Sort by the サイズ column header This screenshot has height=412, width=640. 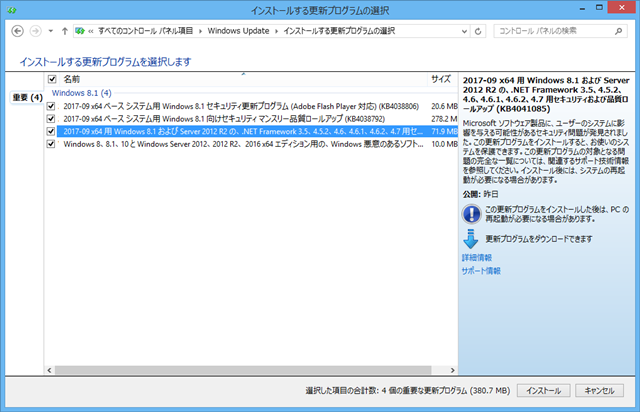click(441, 79)
